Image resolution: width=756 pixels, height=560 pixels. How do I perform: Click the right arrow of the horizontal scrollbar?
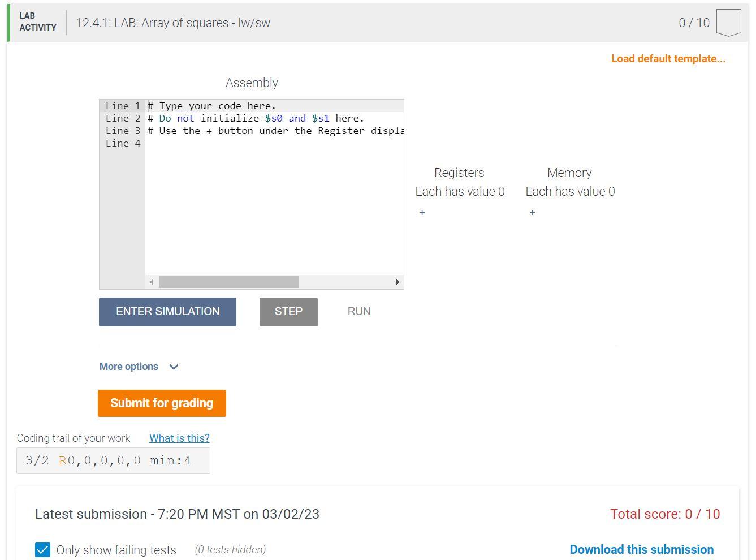(x=398, y=282)
